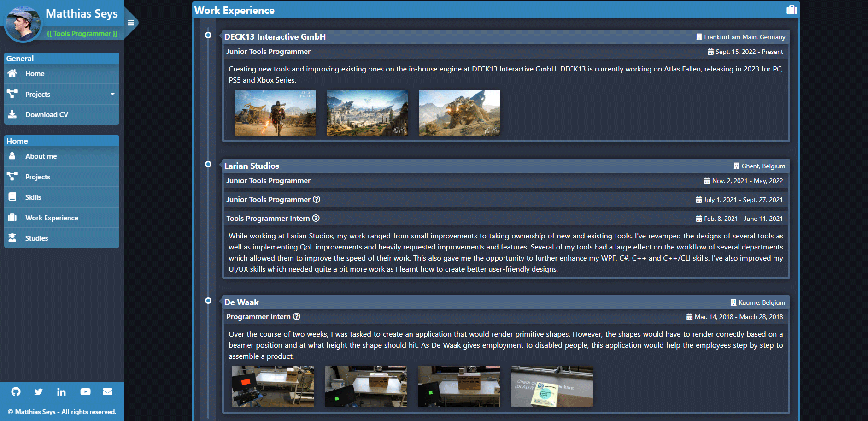The width and height of the screenshot is (868, 421).
Task: Click the building icon next to Ghent, Belgium
Action: [736, 166]
